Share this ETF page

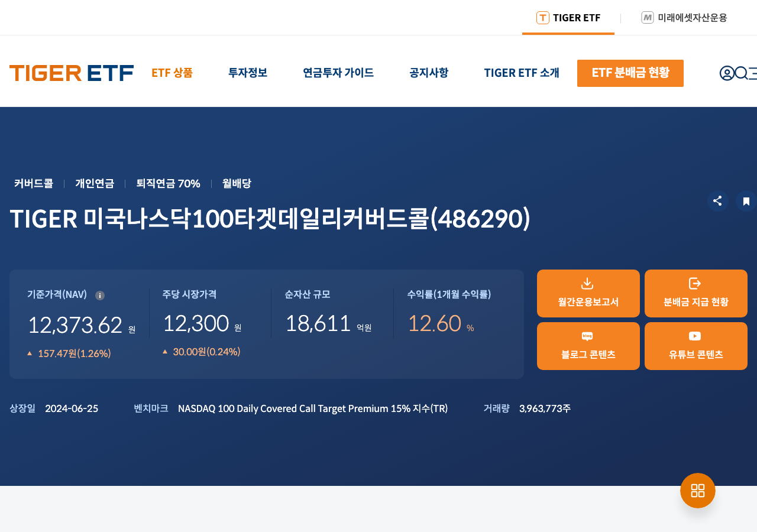(x=717, y=201)
